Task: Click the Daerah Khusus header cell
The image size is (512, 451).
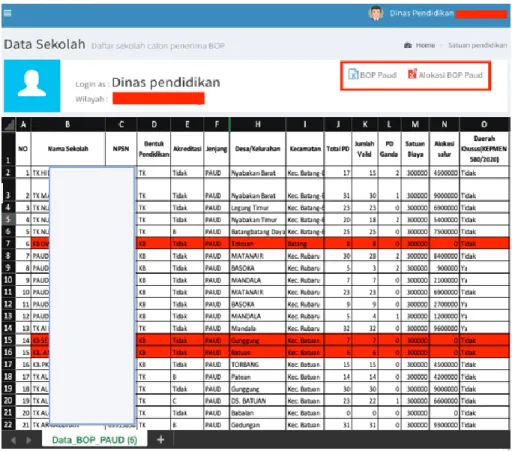Action: coord(484,149)
